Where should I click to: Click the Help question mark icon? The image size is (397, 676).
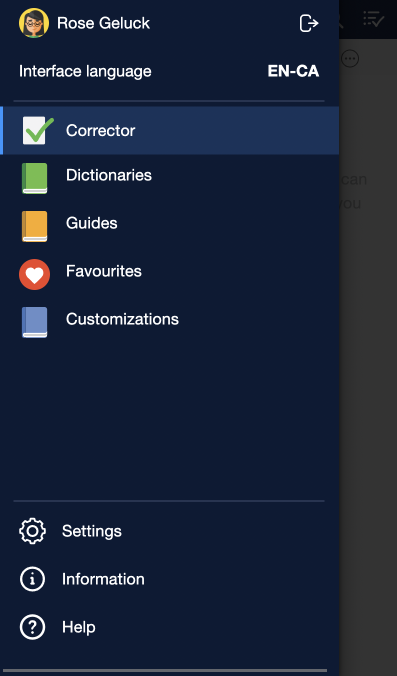(32, 627)
